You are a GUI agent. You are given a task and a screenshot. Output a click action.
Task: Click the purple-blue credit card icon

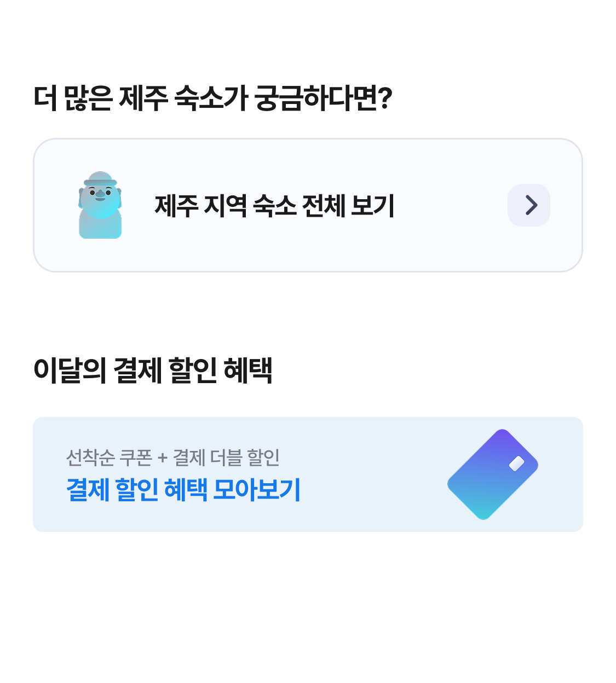coord(493,474)
